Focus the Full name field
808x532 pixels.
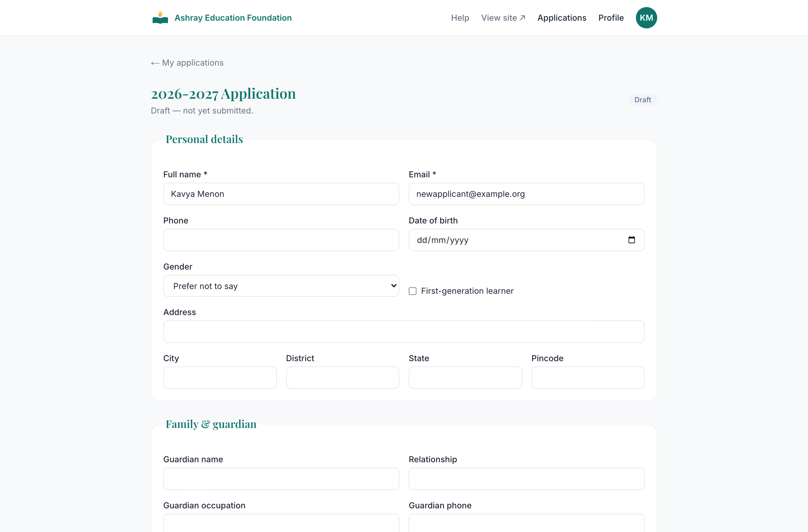click(281, 194)
